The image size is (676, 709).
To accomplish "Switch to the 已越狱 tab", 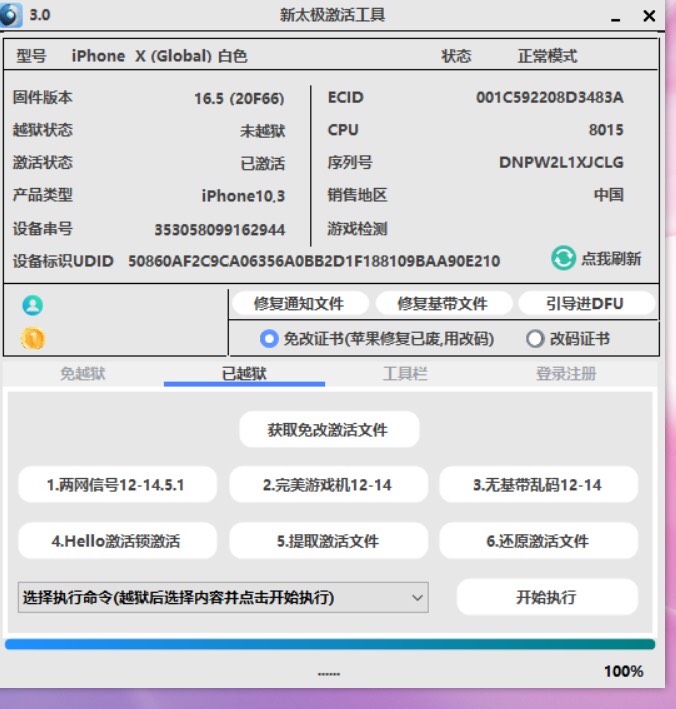I will tap(244, 373).
